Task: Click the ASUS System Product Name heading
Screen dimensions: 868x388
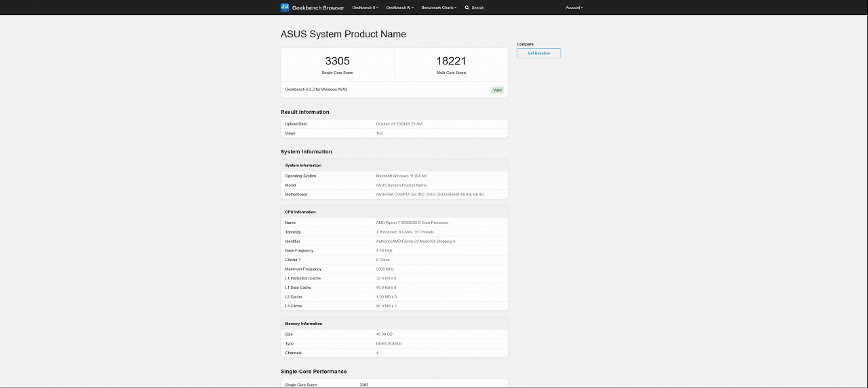Action: 343,34
